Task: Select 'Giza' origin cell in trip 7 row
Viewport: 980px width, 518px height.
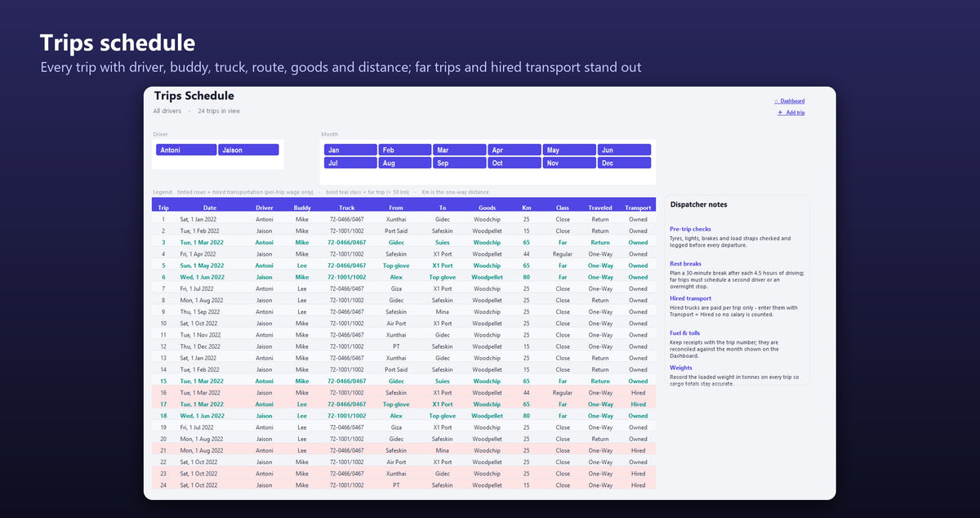Action: (396, 288)
